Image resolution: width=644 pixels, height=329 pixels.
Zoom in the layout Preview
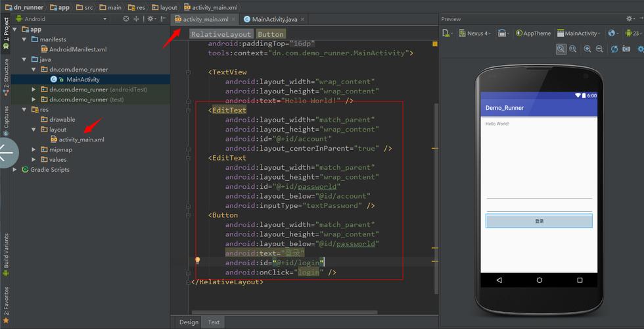pos(587,49)
